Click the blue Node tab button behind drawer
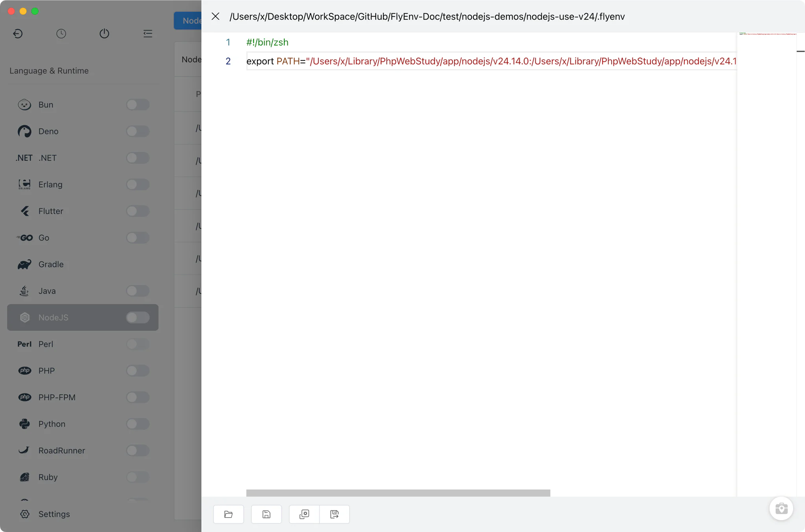The width and height of the screenshot is (805, 532). click(x=188, y=21)
